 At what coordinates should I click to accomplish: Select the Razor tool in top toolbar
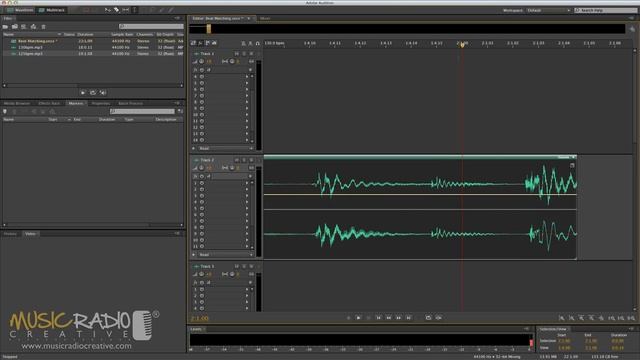pyautogui.click(x=116, y=10)
